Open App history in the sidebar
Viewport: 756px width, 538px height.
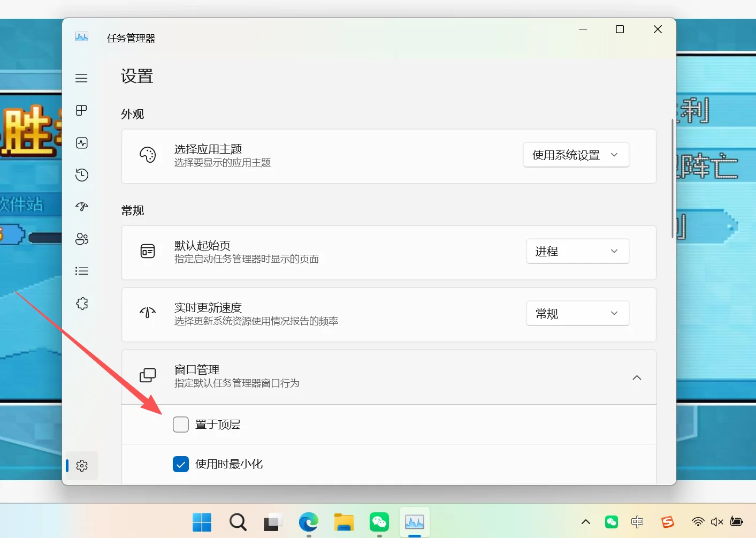(x=82, y=175)
